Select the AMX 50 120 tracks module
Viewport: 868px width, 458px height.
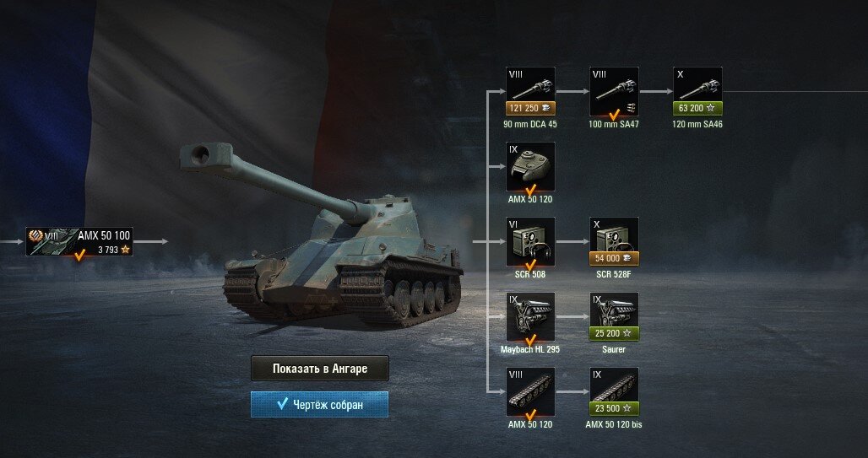[530, 392]
